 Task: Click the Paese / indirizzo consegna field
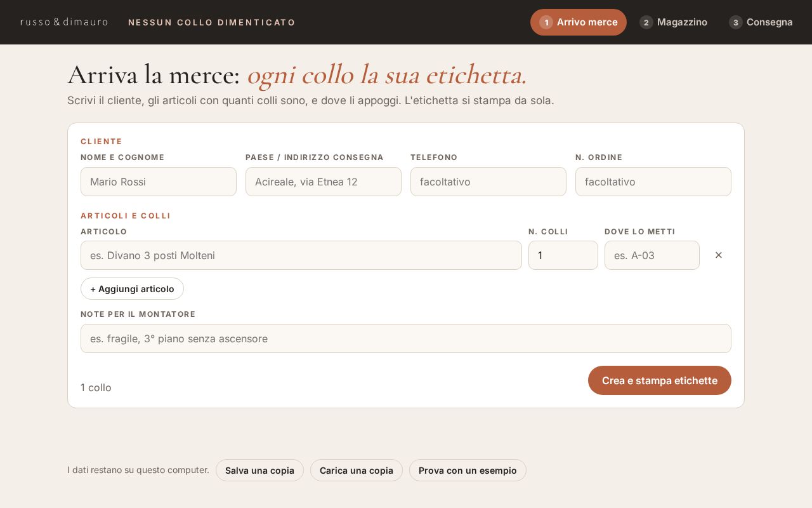(x=324, y=182)
